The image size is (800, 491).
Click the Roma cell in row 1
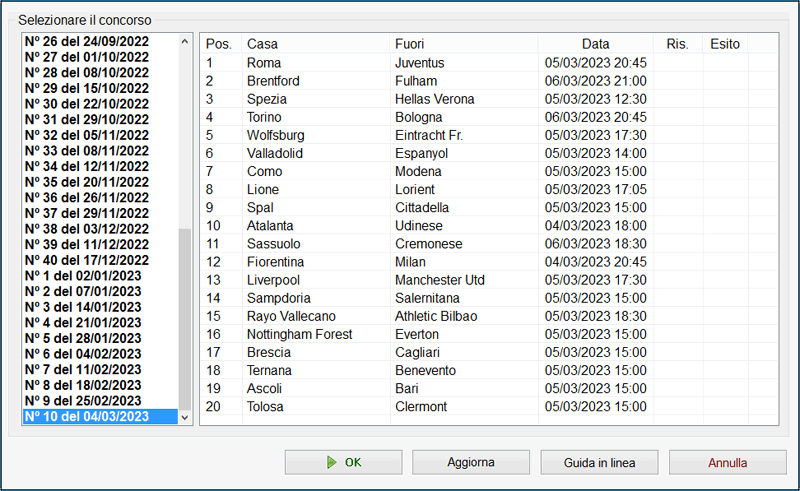pyautogui.click(x=316, y=63)
